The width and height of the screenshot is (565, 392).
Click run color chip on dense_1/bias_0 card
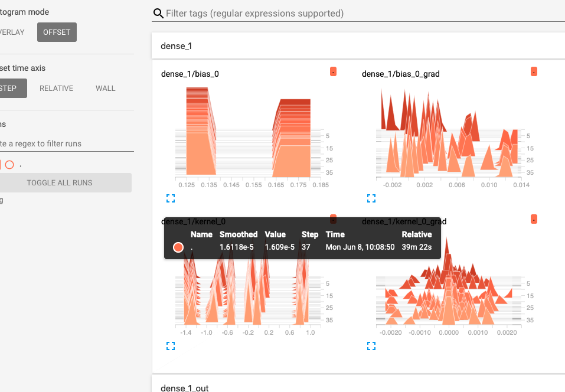334,71
